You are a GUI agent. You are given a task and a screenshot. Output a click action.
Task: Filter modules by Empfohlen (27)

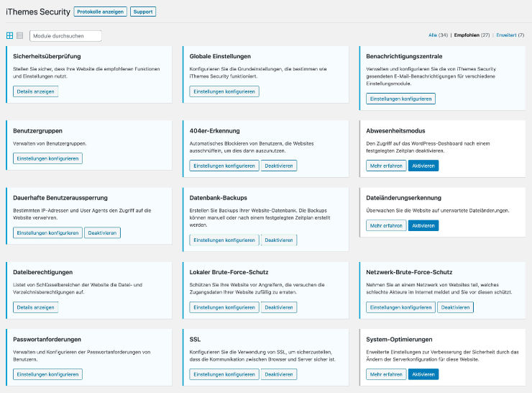point(472,35)
